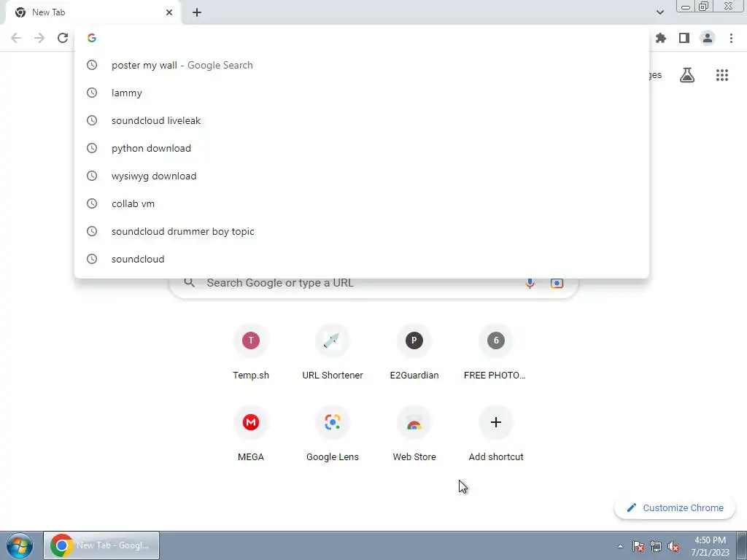Open the Google Lens shortcut
The width and height of the screenshot is (747, 560).
(x=333, y=435)
